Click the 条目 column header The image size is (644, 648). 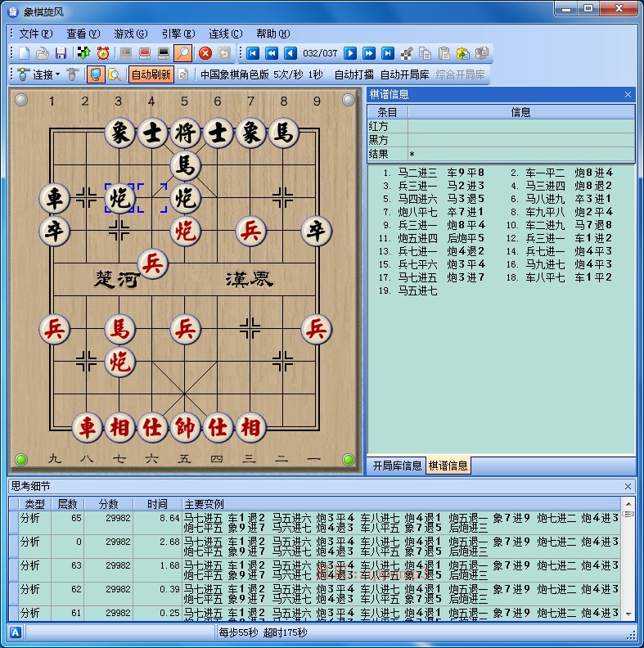[x=387, y=112]
